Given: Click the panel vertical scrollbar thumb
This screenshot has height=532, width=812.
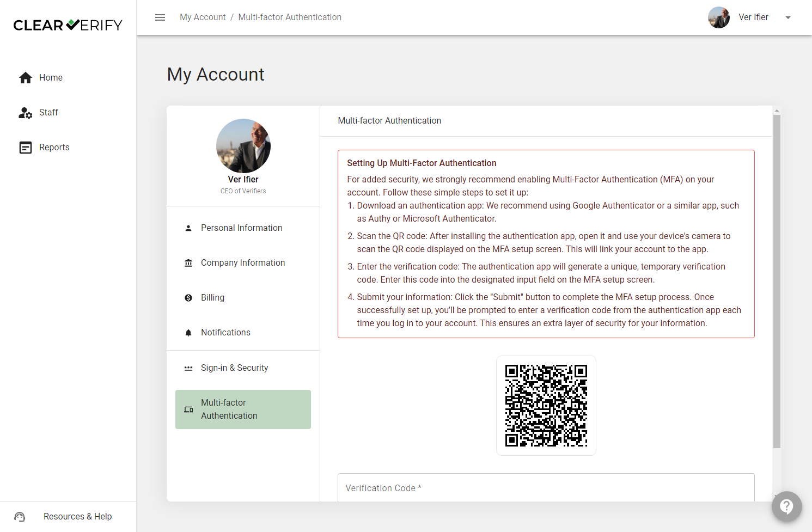Looking at the screenshot, I should pyautogui.click(x=777, y=282).
